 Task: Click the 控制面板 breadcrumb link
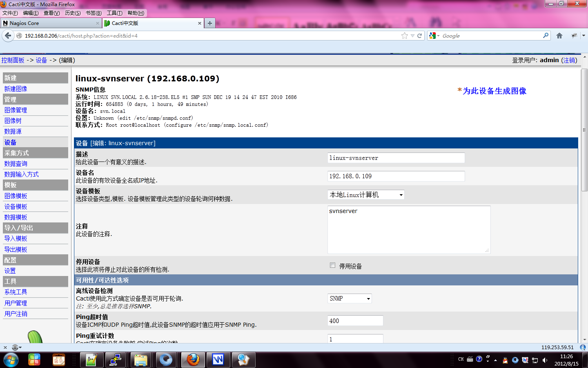[13, 60]
